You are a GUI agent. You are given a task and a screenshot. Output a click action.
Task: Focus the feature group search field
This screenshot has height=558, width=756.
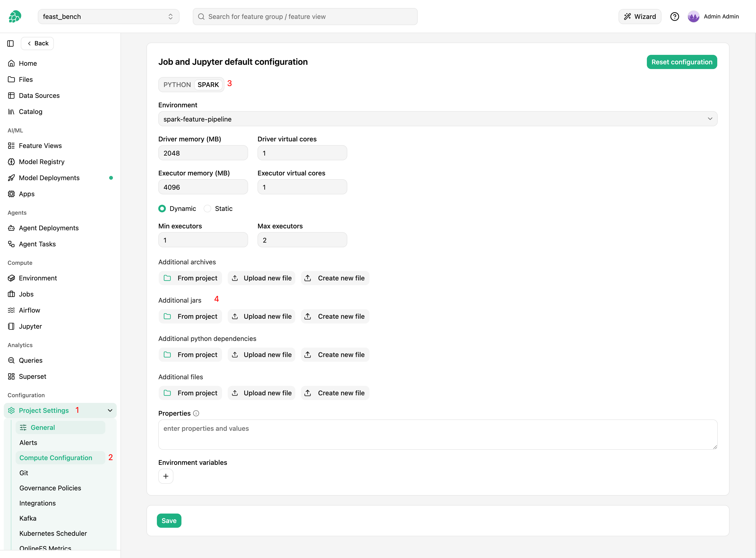pyautogui.click(x=305, y=17)
